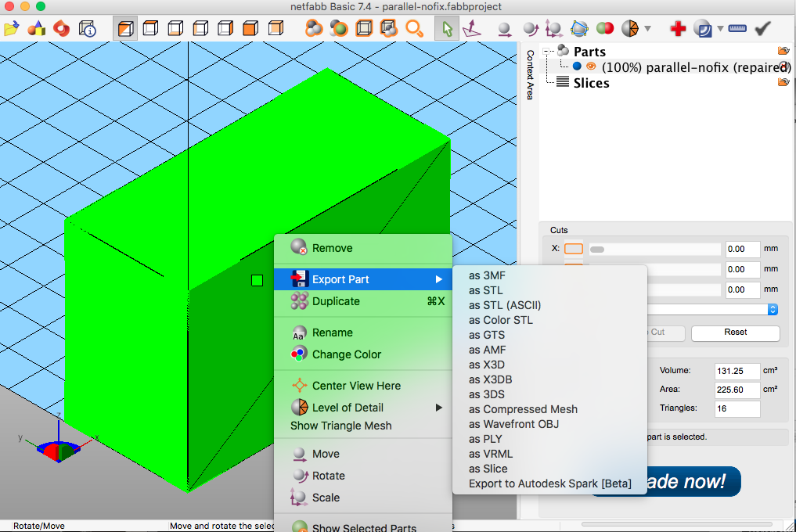Click the black checkmark toolbar icon
The width and height of the screenshot is (796, 532).
pos(762,28)
